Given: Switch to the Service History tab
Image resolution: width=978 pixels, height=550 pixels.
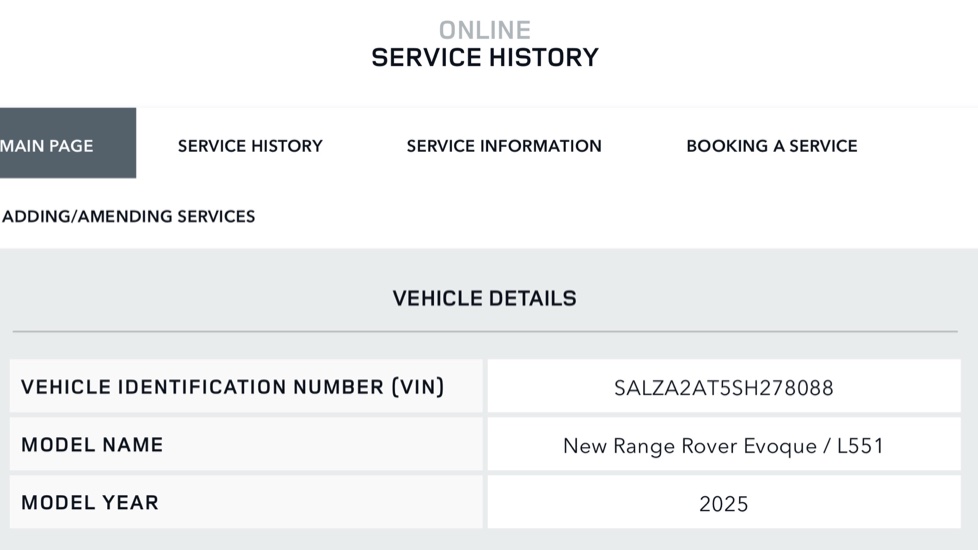Looking at the screenshot, I should tap(250, 146).
